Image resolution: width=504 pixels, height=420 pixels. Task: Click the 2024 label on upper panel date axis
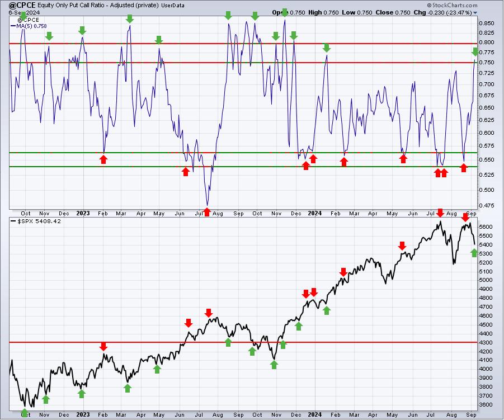[314, 213]
